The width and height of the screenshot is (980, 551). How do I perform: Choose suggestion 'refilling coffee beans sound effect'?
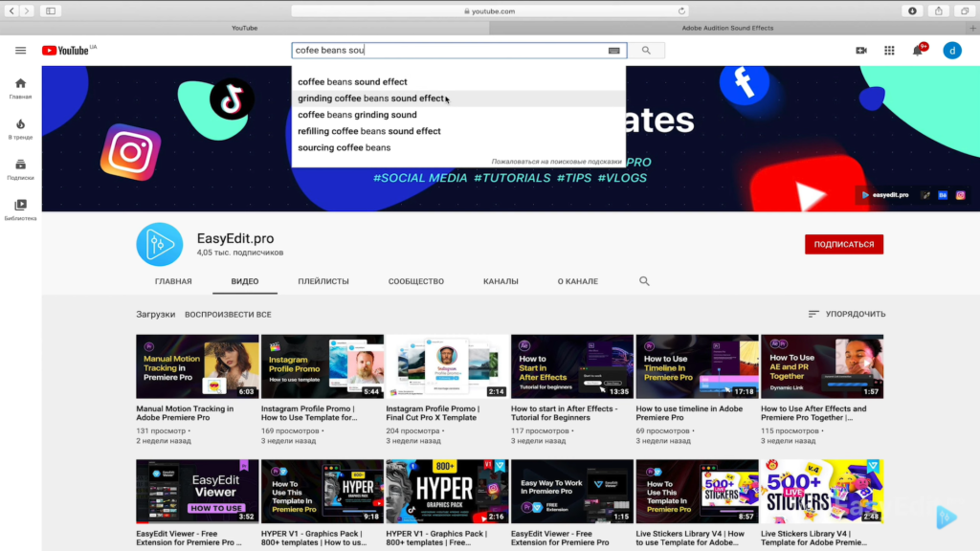pos(458,131)
